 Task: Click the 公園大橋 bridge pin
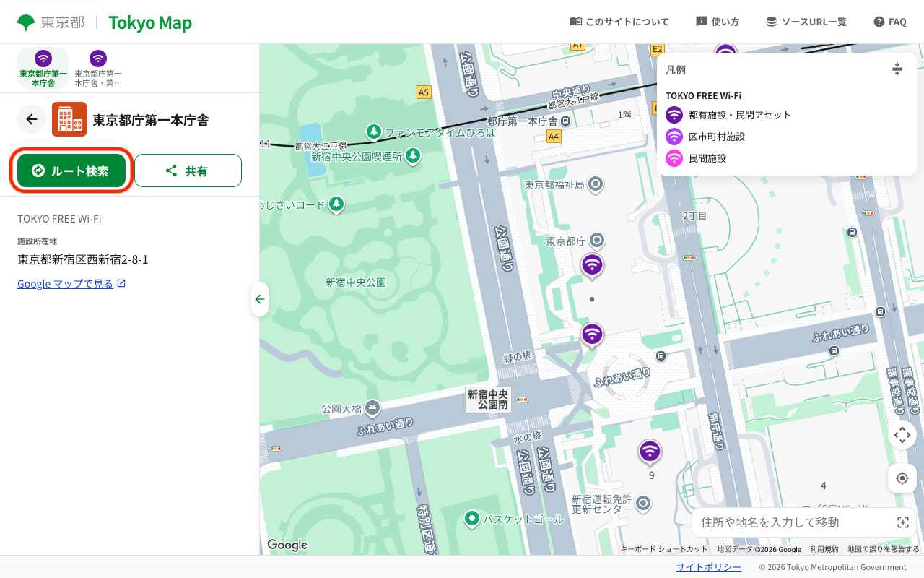(x=372, y=407)
